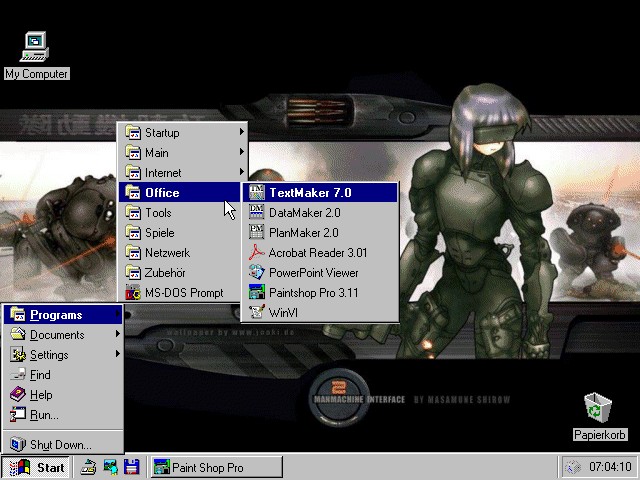Click the Startup folder icon

[133, 133]
